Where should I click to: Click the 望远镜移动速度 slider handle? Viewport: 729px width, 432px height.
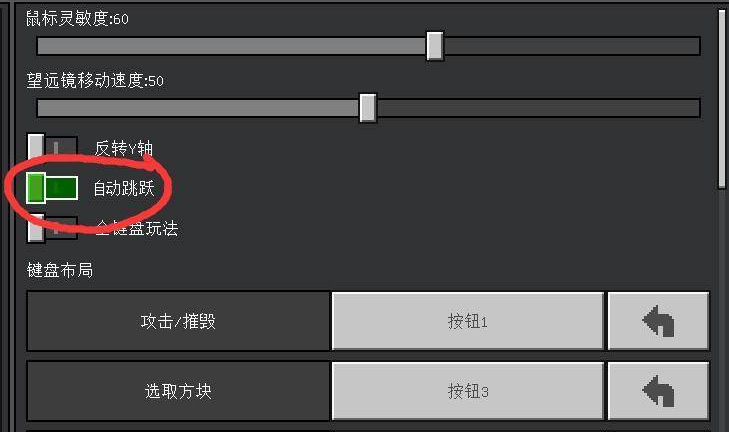point(368,108)
